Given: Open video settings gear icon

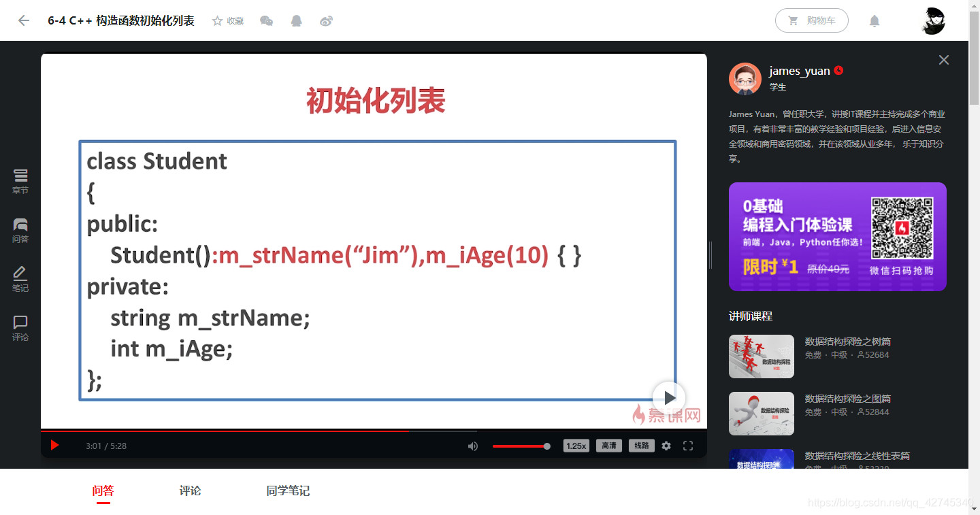Looking at the screenshot, I should [666, 446].
